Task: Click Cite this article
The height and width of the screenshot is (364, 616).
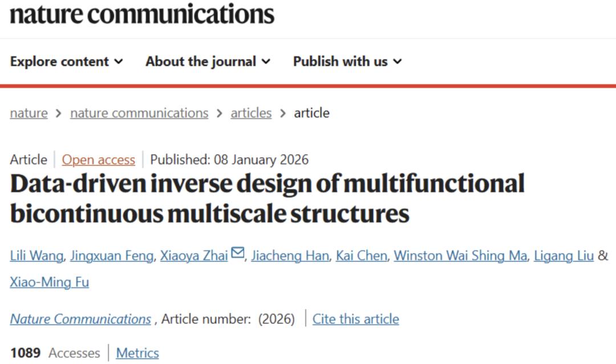Action: point(355,319)
